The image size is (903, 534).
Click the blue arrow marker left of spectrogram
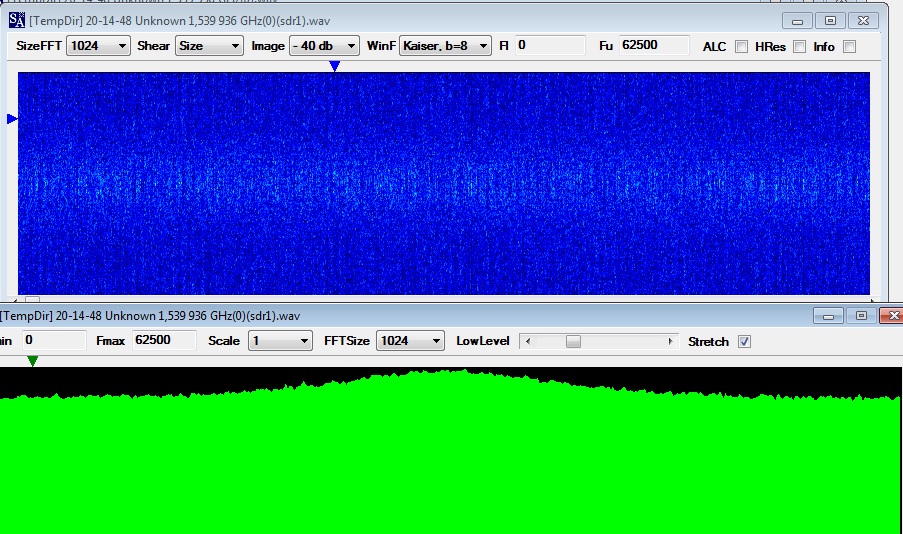click(12, 119)
